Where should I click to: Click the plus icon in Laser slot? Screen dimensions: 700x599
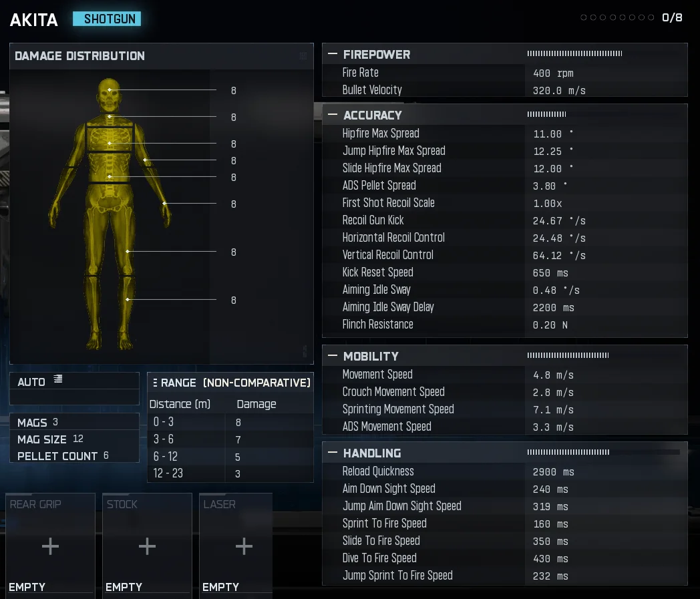point(244,546)
